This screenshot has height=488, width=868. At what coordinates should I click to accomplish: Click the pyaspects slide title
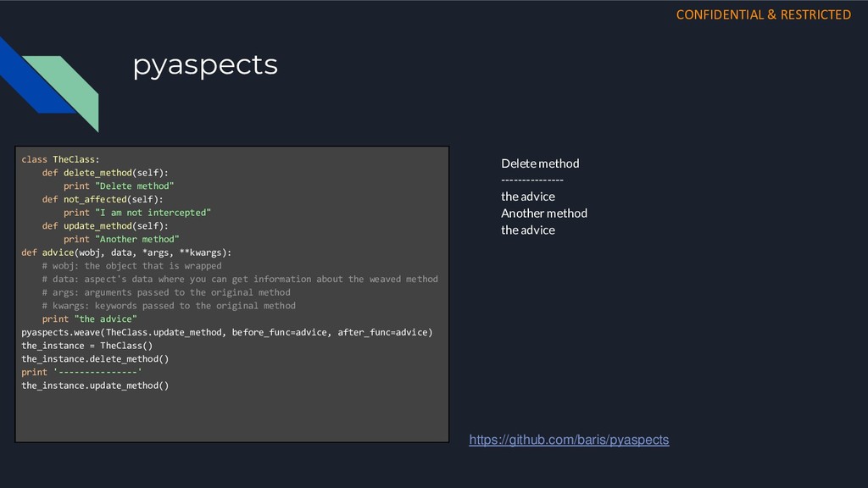click(205, 65)
